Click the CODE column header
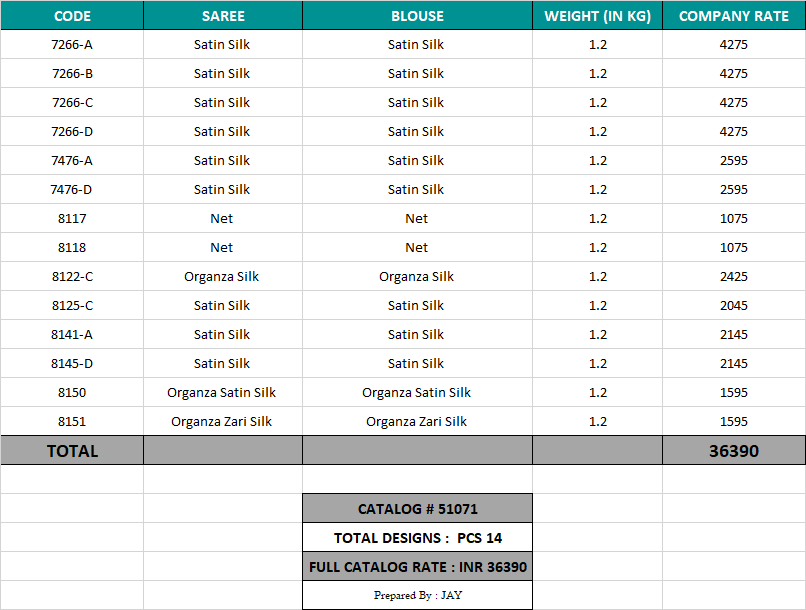Image resolution: width=806 pixels, height=610 pixels. point(72,16)
